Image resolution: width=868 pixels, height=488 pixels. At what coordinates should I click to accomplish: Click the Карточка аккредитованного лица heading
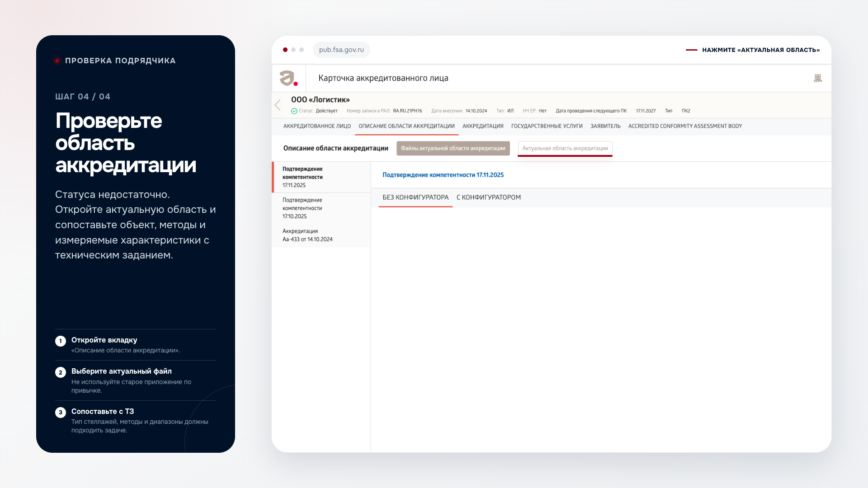pos(383,78)
